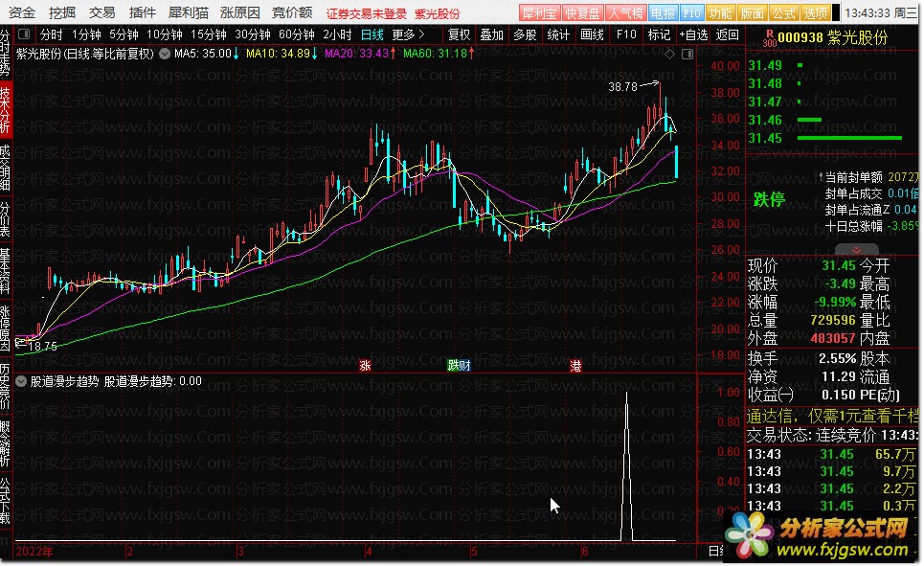Switch to 30分钟 period

[253, 34]
